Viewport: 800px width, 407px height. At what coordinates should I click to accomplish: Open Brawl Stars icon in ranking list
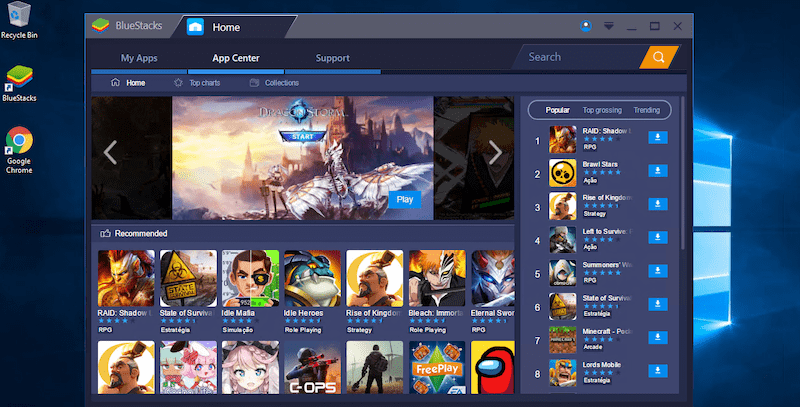pos(562,173)
